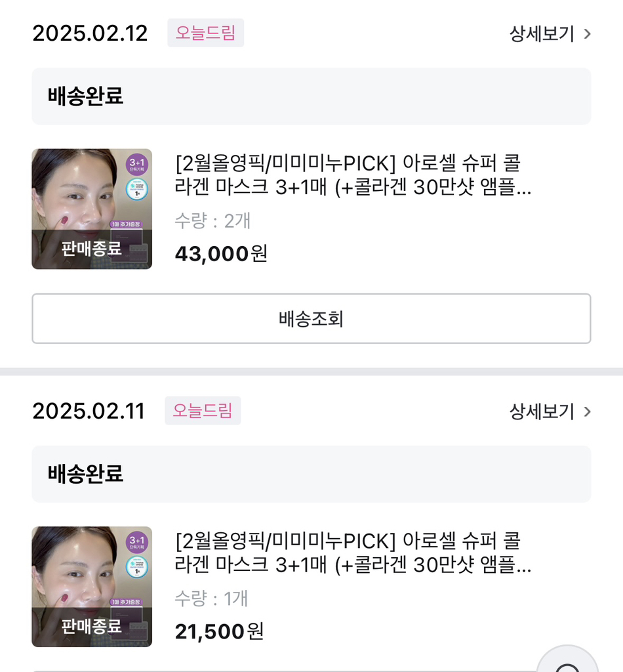The image size is (623, 672).
Task: Click the 오늘드림 badge beside 2025.02.12
Action: click(205, 33)
